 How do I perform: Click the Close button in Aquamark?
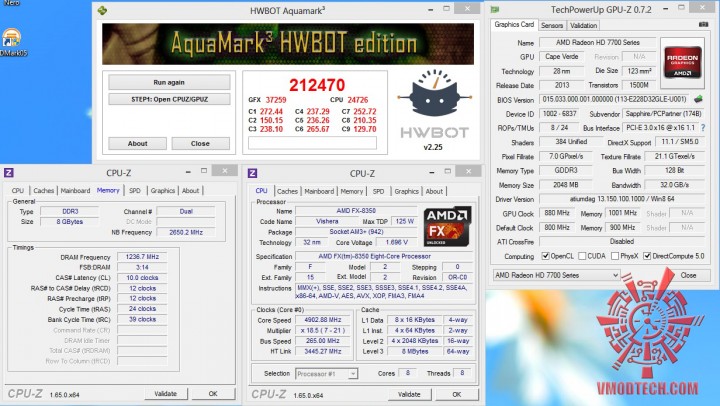(x=200, y=143)
